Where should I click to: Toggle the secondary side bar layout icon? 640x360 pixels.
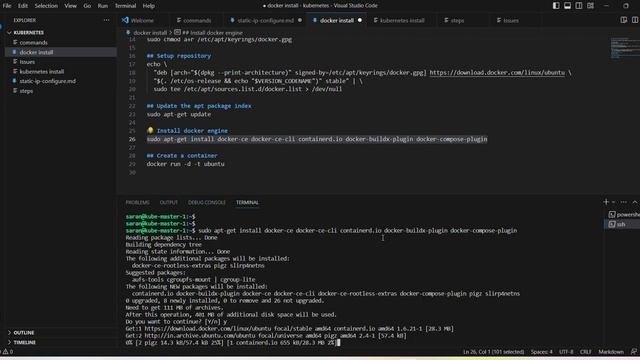pyautogui.click(x=579, y=6)
